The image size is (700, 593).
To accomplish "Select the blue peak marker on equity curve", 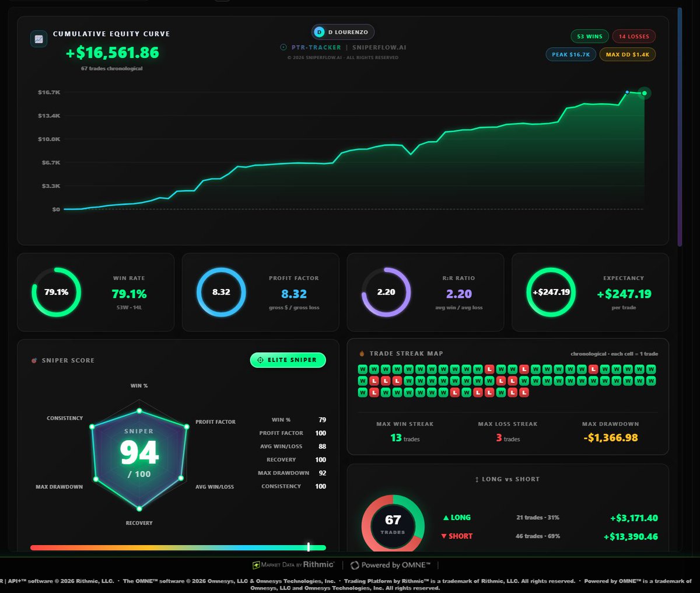I will pos(627,92).
